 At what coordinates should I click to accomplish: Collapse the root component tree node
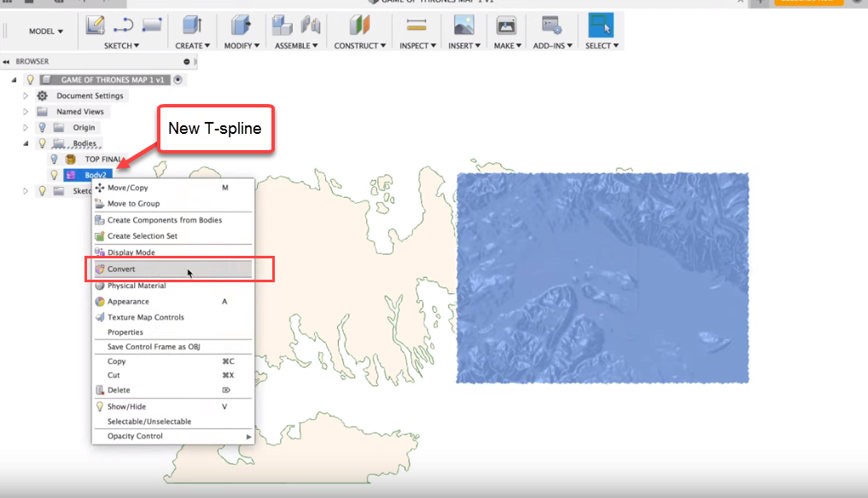pyautogui.click(x=15, y=79)
